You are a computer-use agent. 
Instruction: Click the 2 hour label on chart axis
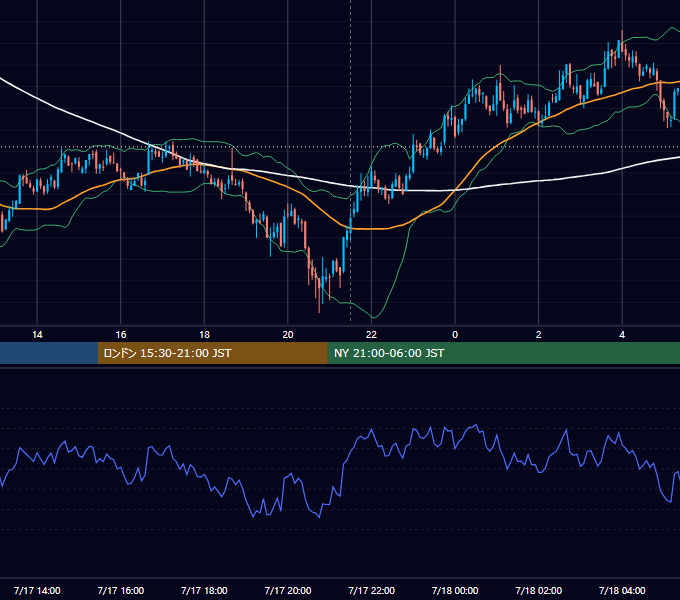[x=539, y=335]
